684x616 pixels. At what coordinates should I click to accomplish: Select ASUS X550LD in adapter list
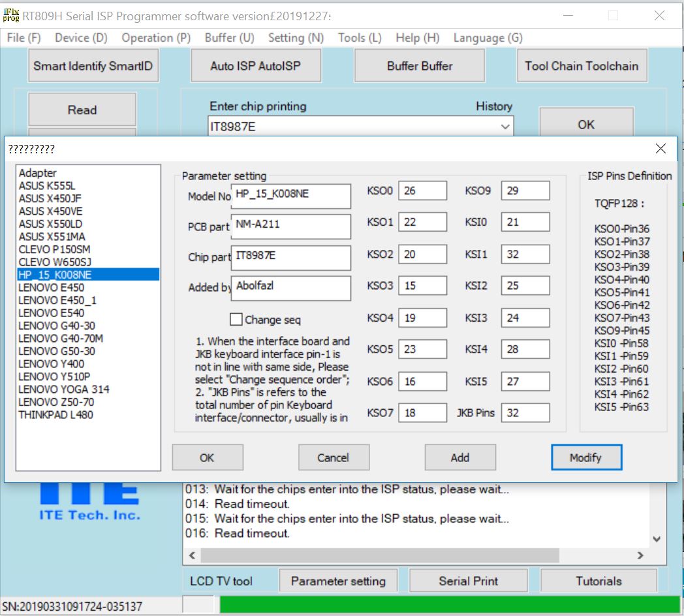88,224
